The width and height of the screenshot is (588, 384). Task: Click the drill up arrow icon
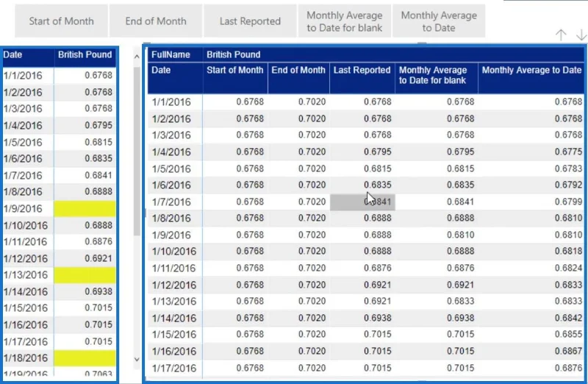coord(561,35)
